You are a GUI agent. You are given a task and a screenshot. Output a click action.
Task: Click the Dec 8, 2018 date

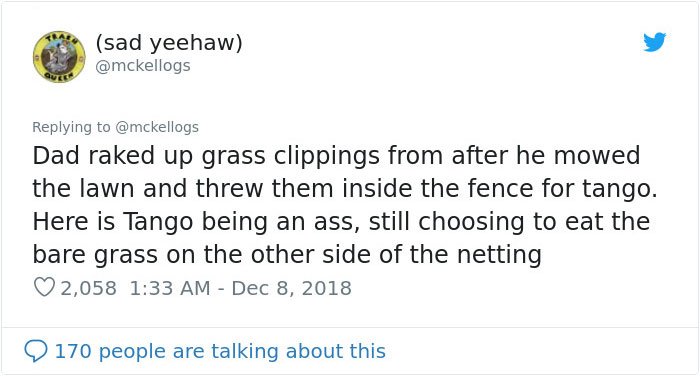(x=292, y=288)
